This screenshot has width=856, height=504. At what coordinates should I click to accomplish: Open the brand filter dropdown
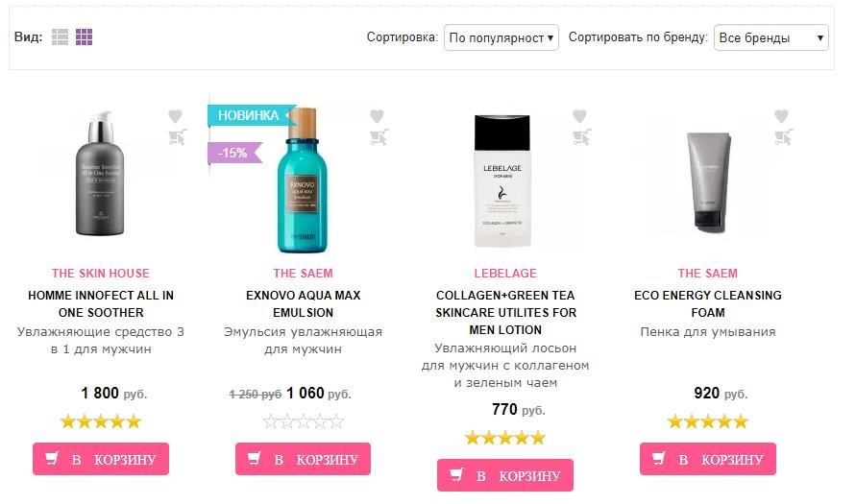click(770, 38)
